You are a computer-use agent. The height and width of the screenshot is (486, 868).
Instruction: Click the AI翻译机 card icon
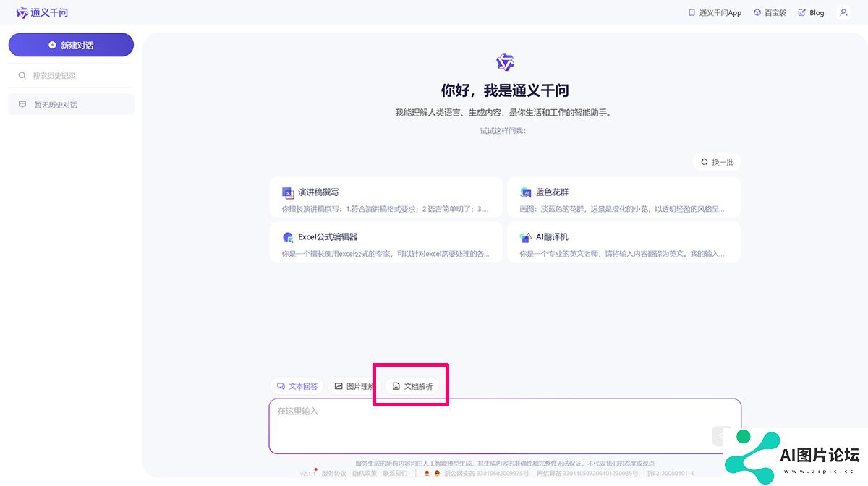point(526,237)
